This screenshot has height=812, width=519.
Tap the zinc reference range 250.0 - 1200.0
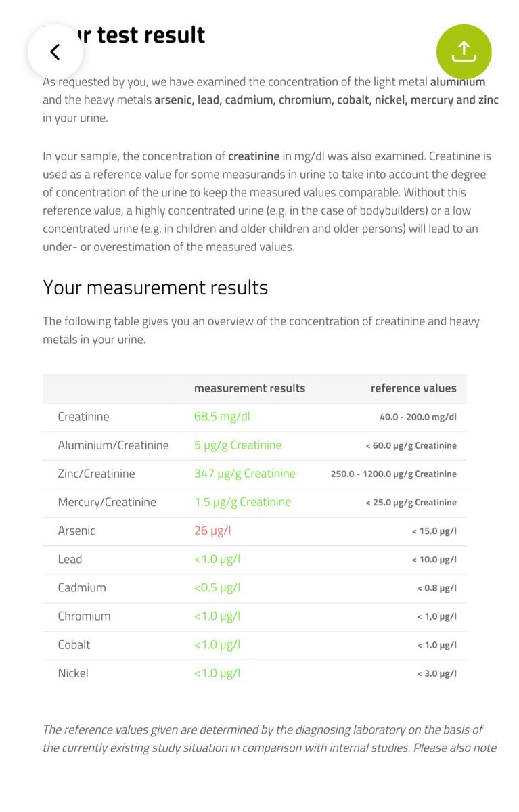point(393,474)
